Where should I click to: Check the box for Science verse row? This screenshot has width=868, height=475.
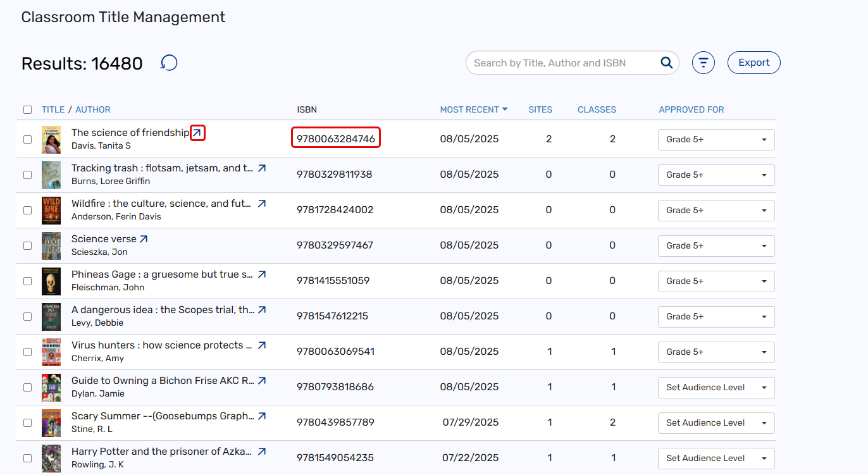27,245
